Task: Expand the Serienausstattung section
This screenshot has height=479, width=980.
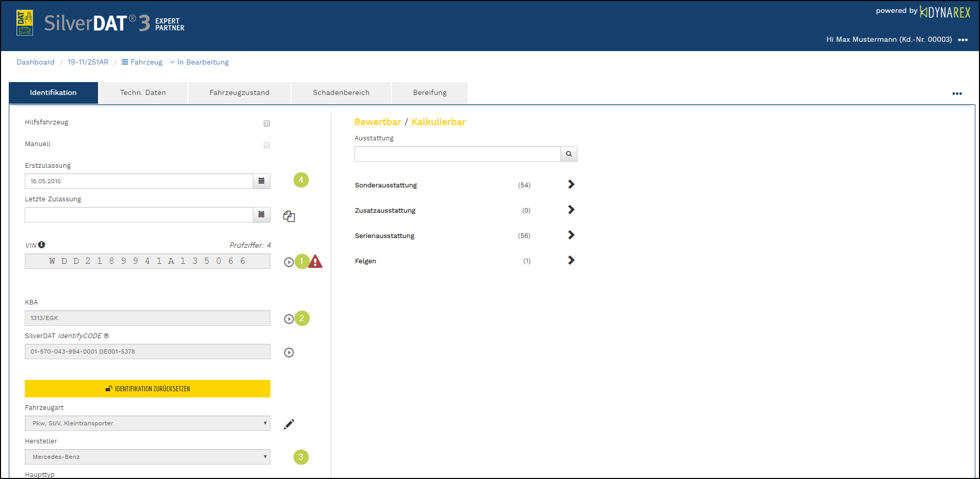Action: (571, 235)
